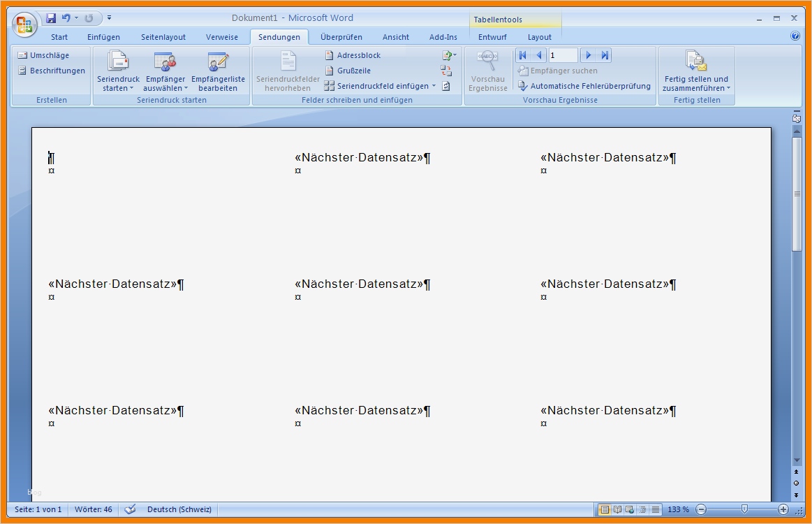Click the Seriendruckfeld einfügen button
The image size is (812, 524).
379,85
